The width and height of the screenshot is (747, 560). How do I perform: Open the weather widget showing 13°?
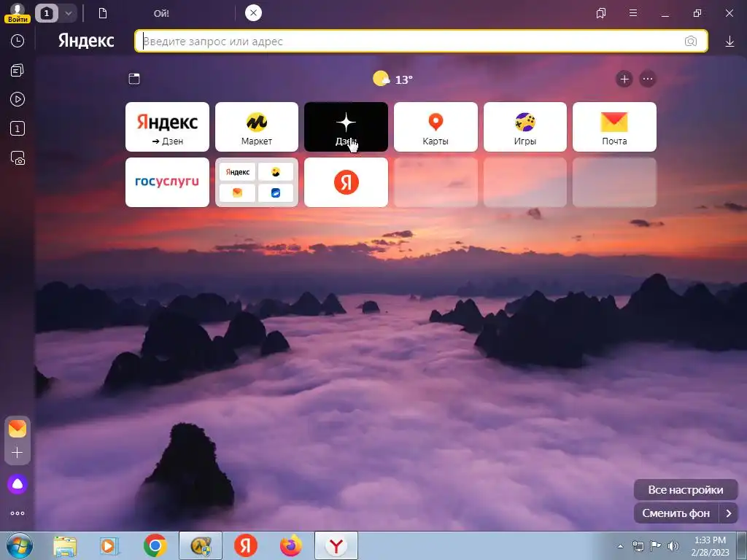point(392,79)
